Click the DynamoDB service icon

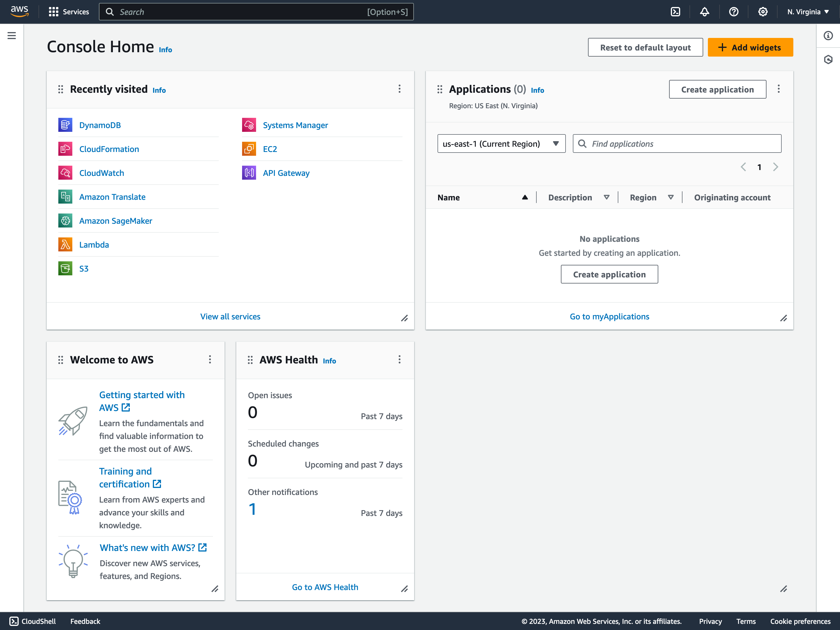click(65, 125)
